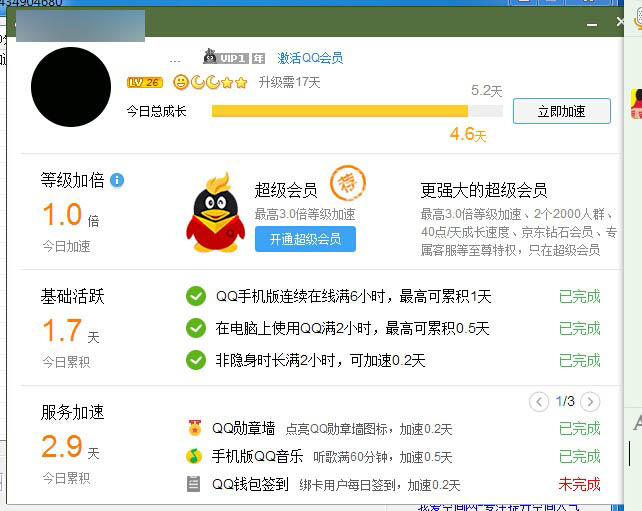Click the 最高3.0倍等级加速 subtitle under 超级会员
The height and width of the screenshot is (511, 642).
[x=305, y=214]
